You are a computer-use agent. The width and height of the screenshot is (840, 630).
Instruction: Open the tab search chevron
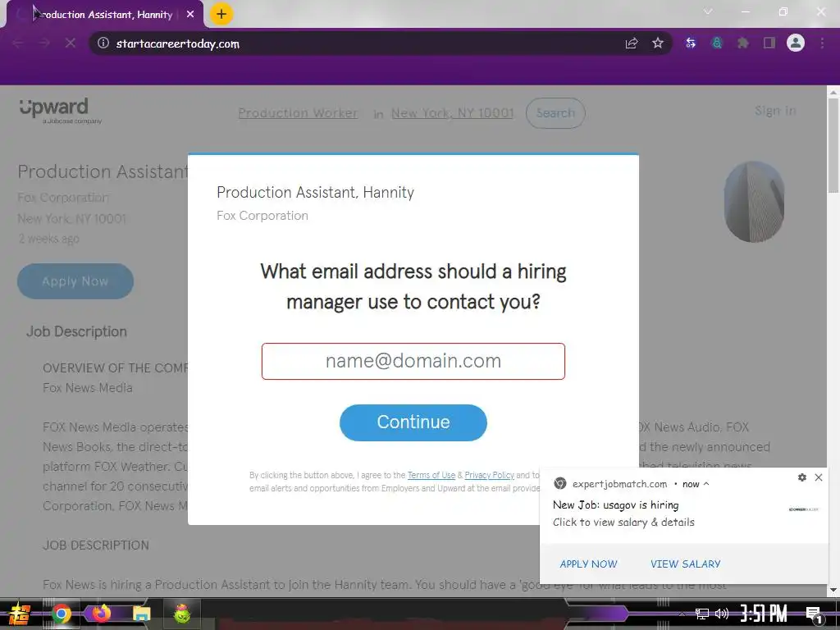coord(708,11)
